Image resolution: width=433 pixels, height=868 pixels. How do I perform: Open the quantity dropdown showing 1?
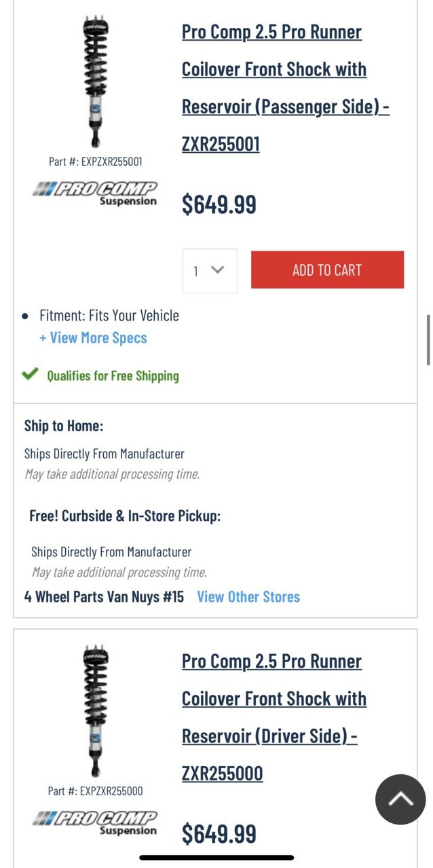210,270
